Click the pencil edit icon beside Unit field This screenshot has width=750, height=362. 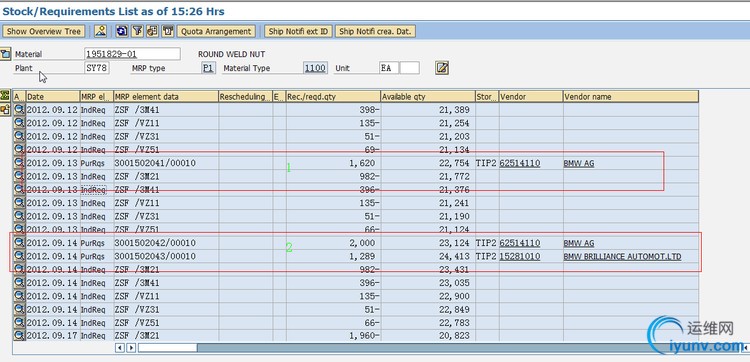click(x=442, y=68)
